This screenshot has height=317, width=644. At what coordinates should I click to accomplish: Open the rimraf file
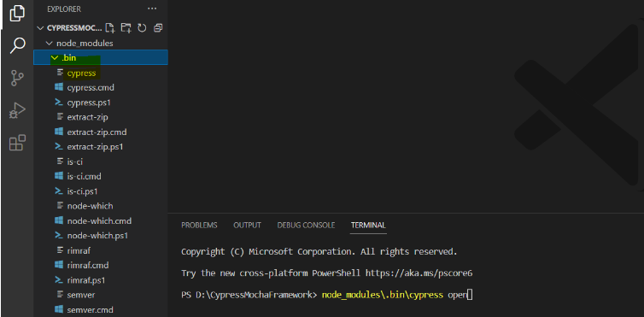(x=101, y=250)
